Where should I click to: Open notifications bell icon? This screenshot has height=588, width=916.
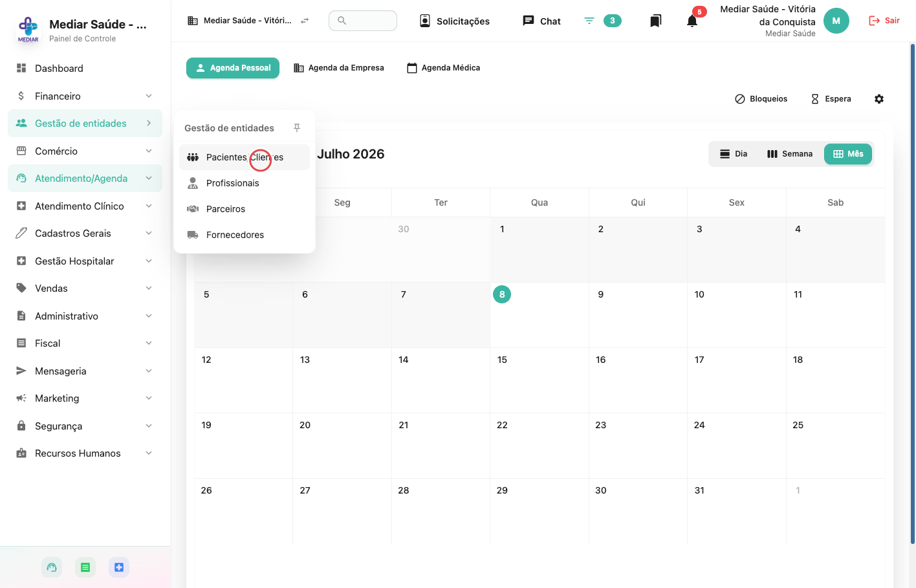coord(692,21)
